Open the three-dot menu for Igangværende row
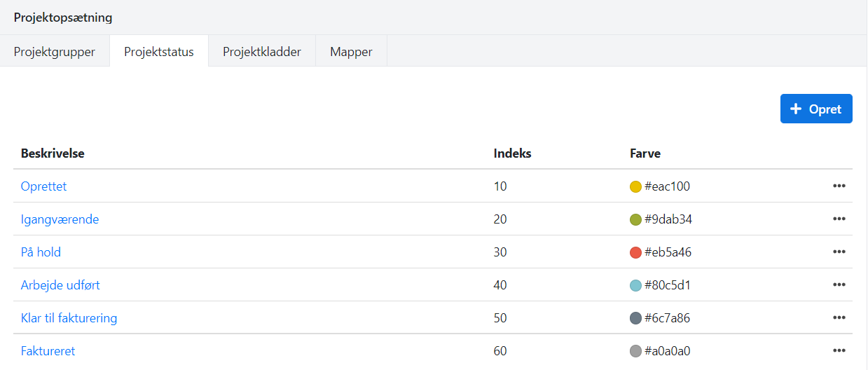868x370 pixels. [x=839, y=219]
